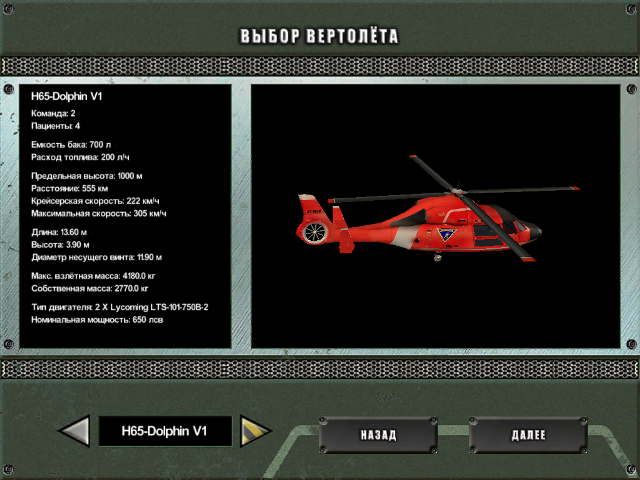Image resolution: width=640 pixels, height=480 pixels.
Task: Click the Расход топлива: 200 л/ч line
Action: (x=82, y=157)
